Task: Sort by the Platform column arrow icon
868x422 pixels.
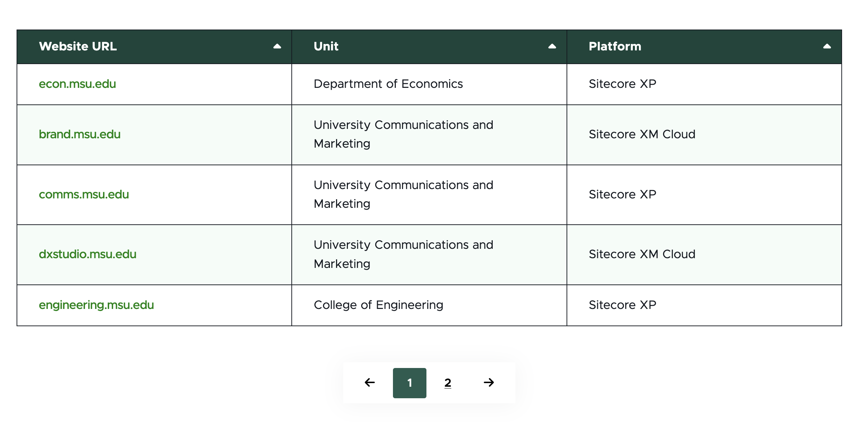Action: 827,46
